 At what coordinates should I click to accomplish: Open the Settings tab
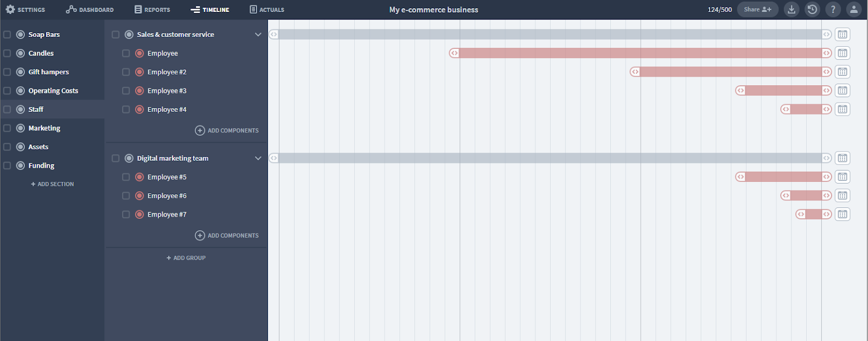[x=25, y=9]
